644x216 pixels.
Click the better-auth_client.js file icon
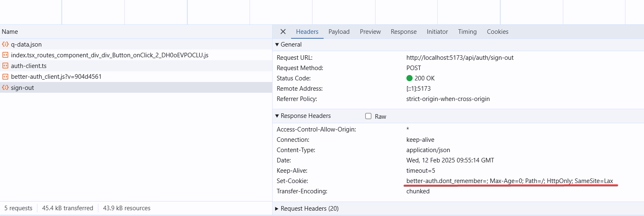pyautogui.click(x=5, y=77)
